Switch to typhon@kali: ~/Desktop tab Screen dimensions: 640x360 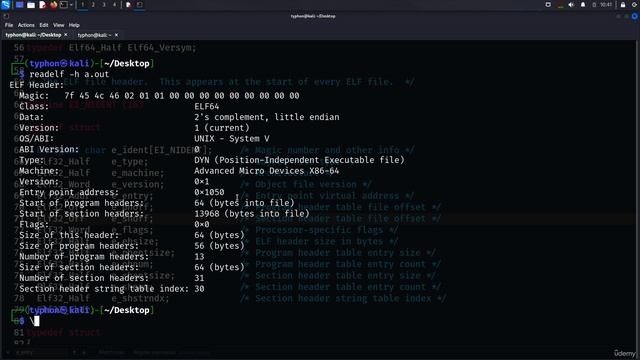(33, 35)
